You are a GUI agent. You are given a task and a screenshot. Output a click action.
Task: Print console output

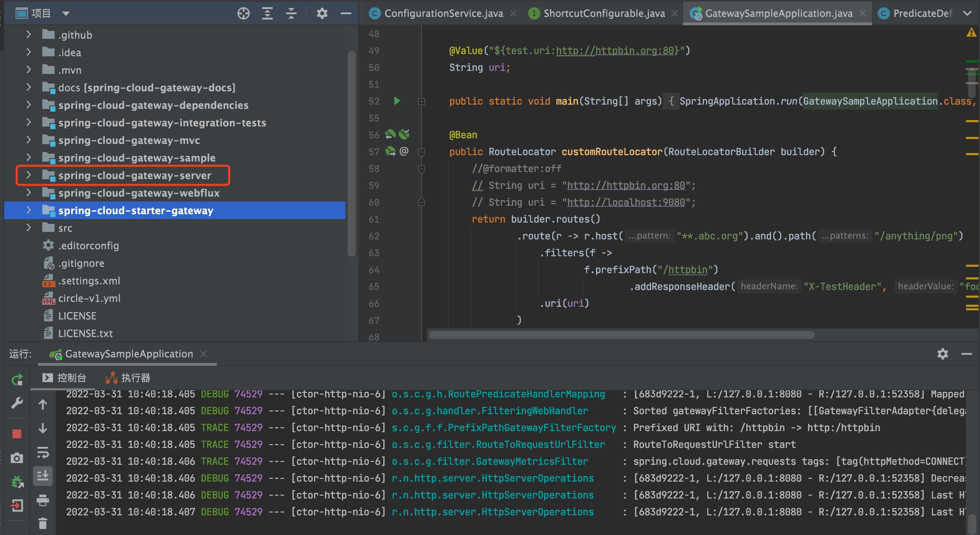pyautogui.click(x=43, y=500)
